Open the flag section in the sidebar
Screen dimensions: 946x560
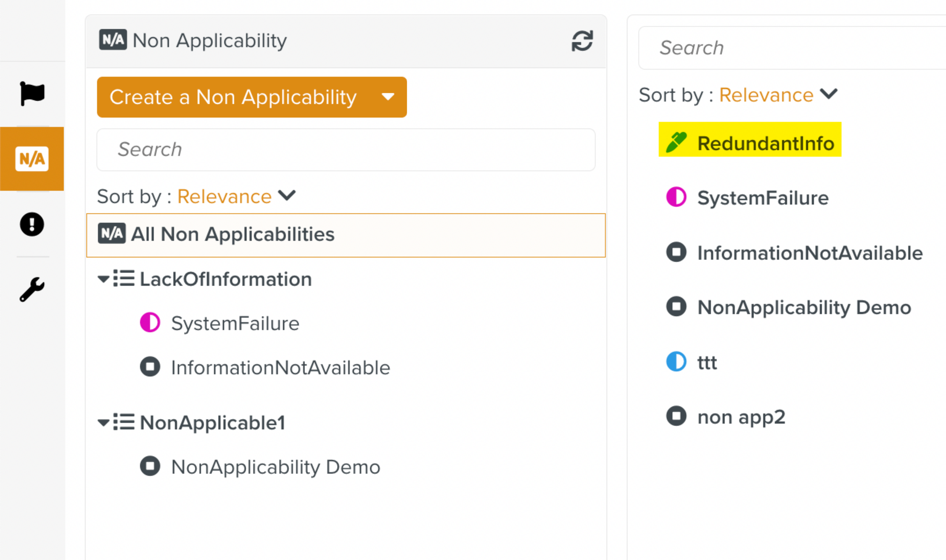click(32, 93)
